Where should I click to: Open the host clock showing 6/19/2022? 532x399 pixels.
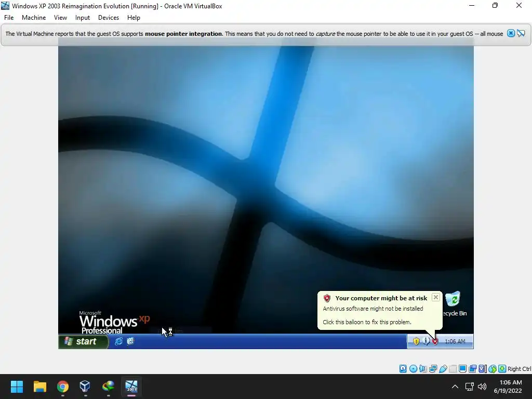[x=508, y=387]
